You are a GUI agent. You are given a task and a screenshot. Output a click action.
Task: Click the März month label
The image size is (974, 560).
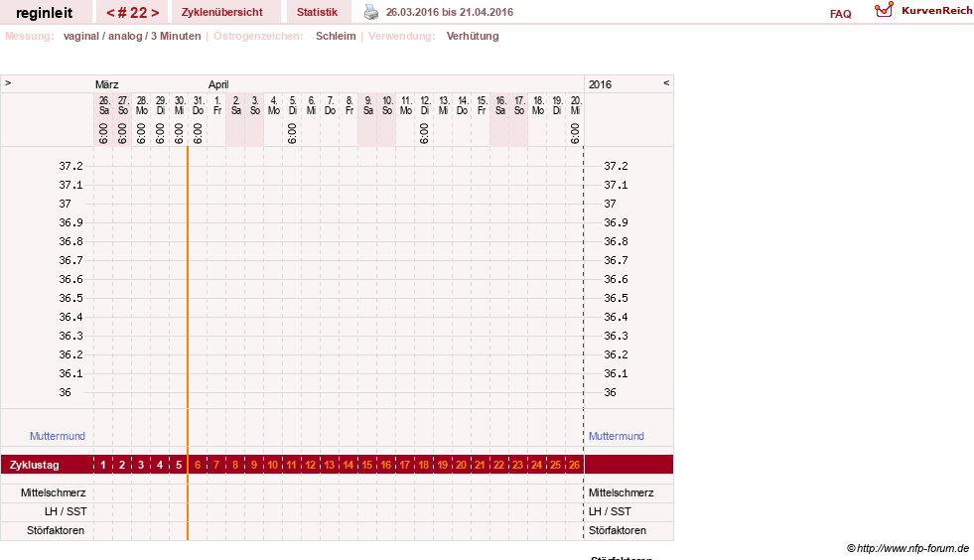pos(107,84)
